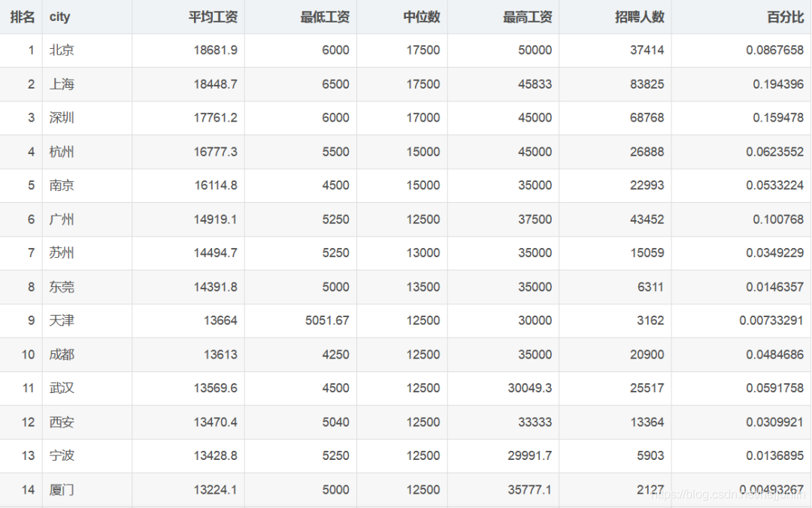Select the city cell 上海

coord(62,84)
